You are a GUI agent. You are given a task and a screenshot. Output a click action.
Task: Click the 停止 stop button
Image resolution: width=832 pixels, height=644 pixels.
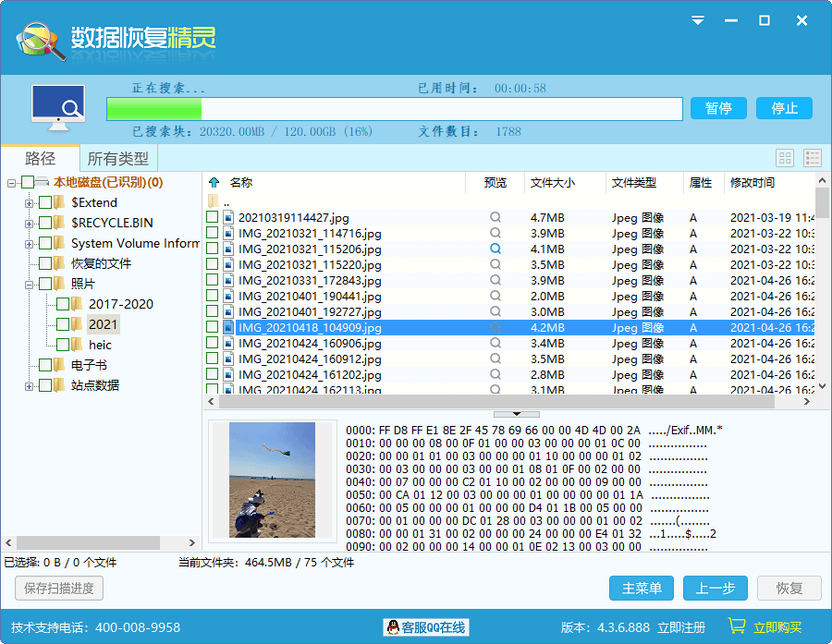coord(784,108)
